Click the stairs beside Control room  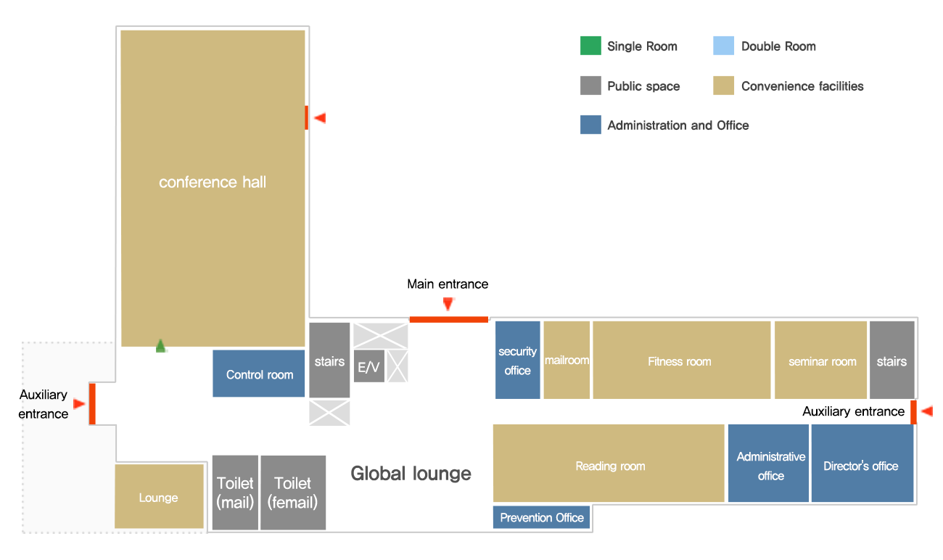tap(329, 360)
